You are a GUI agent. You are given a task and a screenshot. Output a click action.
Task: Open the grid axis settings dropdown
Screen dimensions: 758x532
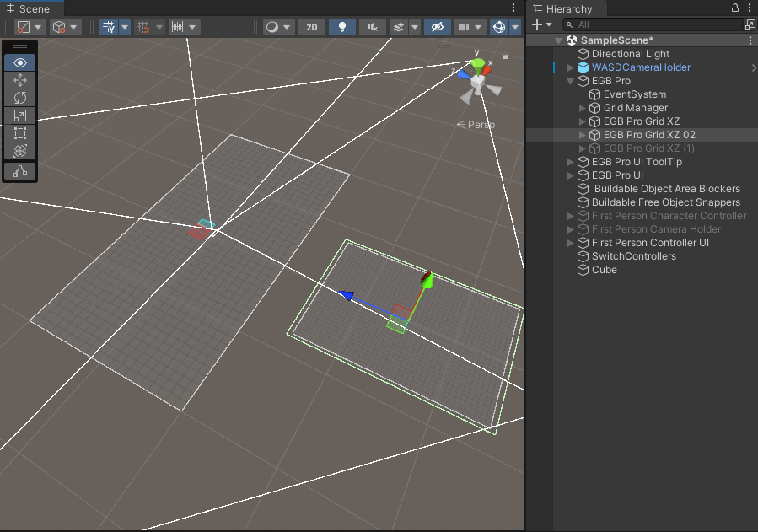125,27
